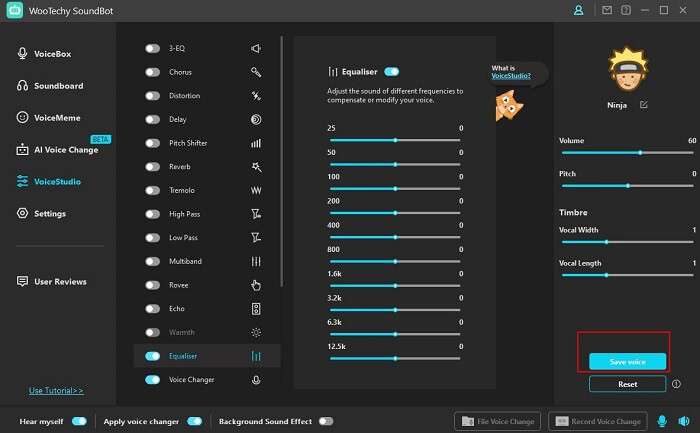Viewport: 700px width, 433px height.
Task: Enable the Pitch Shifter toggle
Action: 152,143
